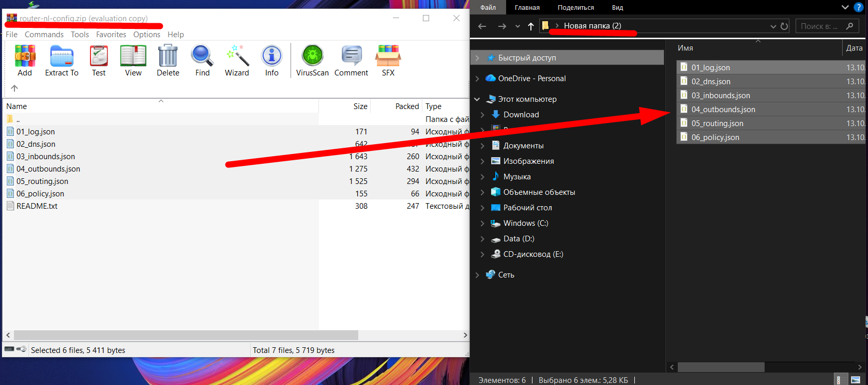The width and height of the screenshot is (868, 385).
Task: Open the Файл tab in Explorer
Action: [x=488, y=7]
